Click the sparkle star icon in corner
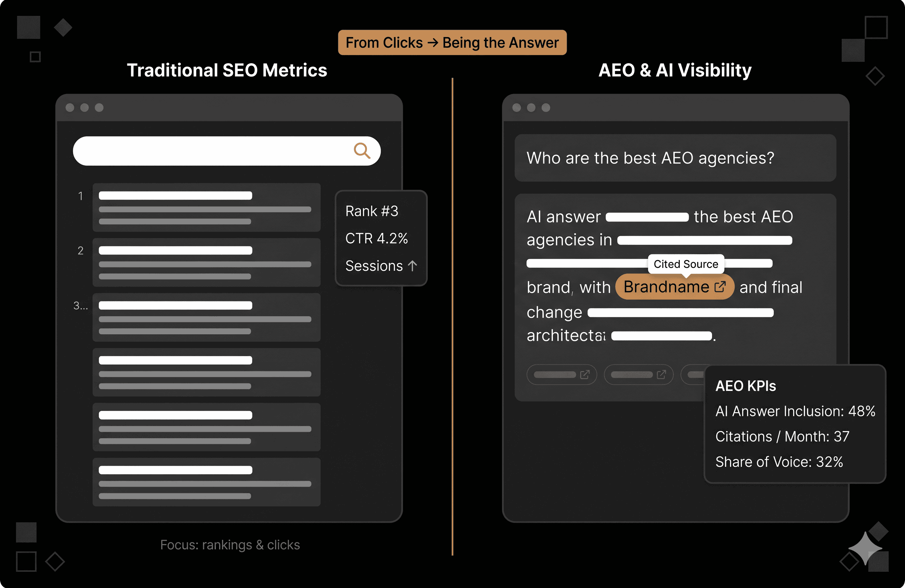 click(x=865, y=548)
